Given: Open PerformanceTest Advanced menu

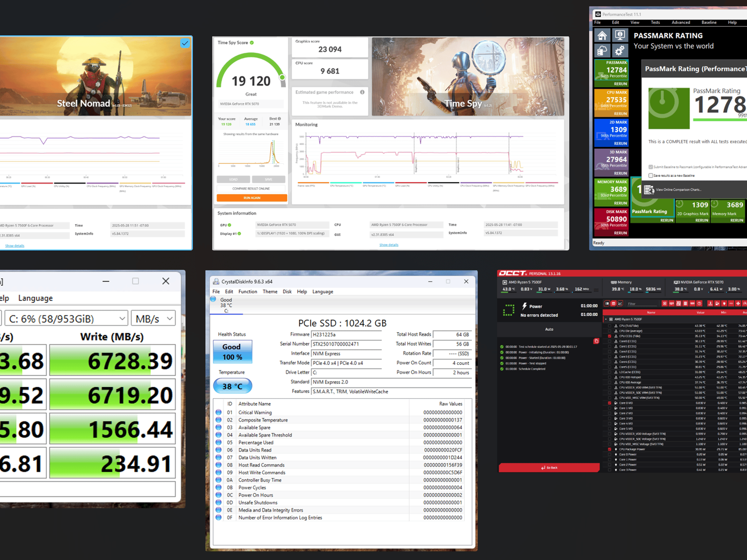Looking at the screenshot, I should pos(681,22).
